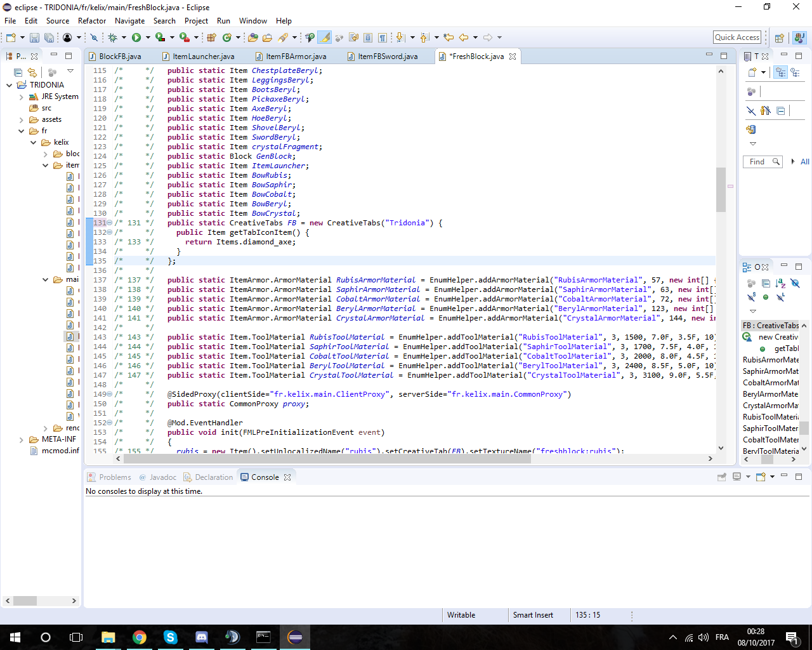Toggle Hide Fields filter in Outline
Viewport: 812px width, 650px height.
[795, 283]
